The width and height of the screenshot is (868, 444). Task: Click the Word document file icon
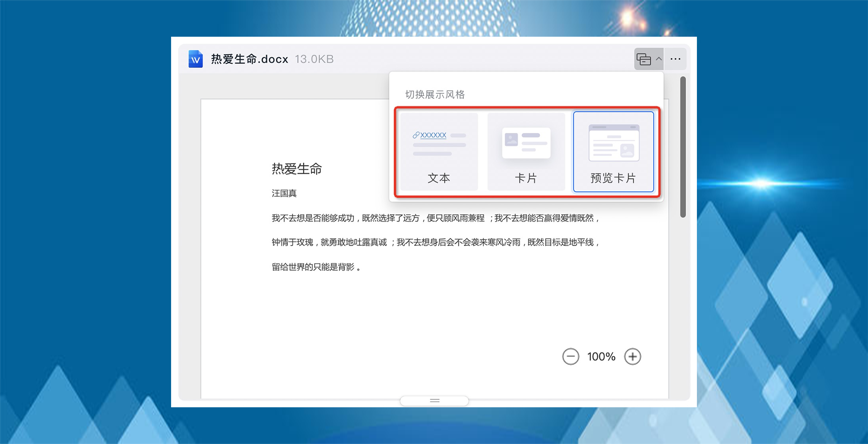[x=195, y=58]
